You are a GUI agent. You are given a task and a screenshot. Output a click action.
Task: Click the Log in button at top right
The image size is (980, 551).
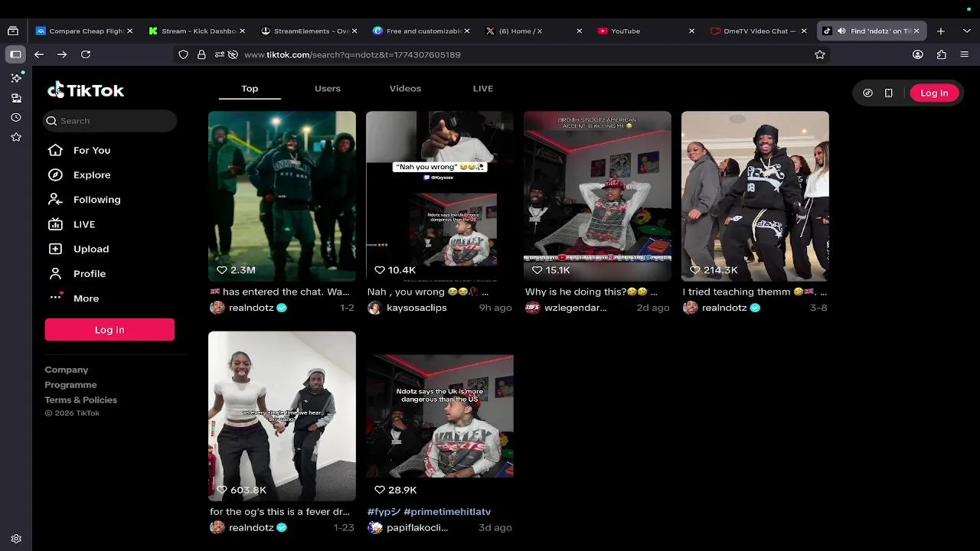pyautogui.click(x=934, y=93)
